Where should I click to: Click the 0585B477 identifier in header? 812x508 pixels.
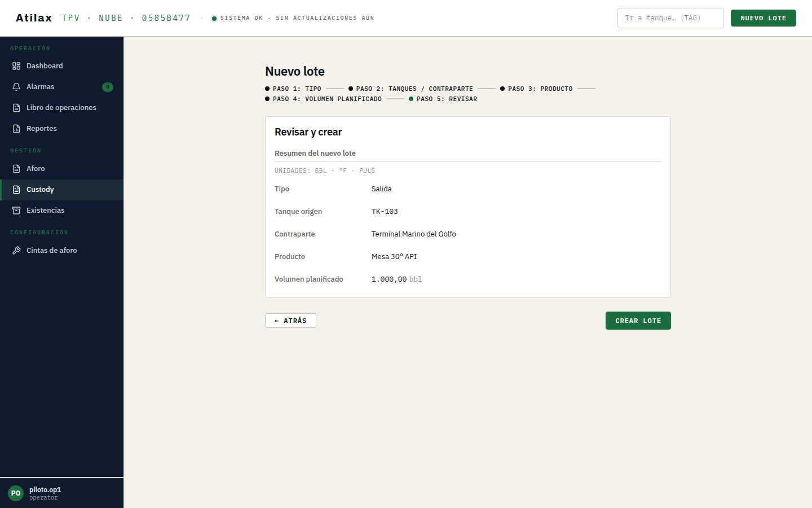(166, 18)
